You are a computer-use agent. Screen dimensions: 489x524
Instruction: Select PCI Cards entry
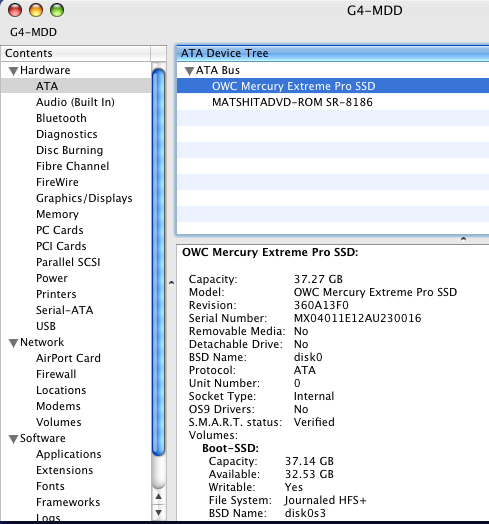[61, 246]
